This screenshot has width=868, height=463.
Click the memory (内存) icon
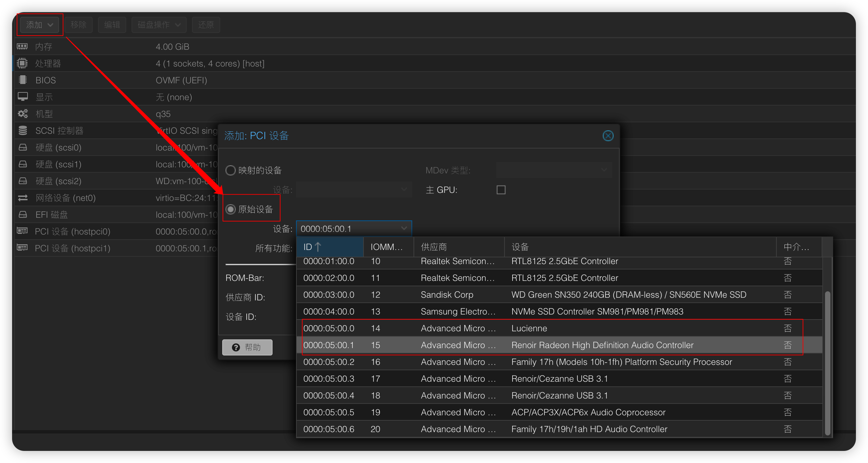pos(22,47)
